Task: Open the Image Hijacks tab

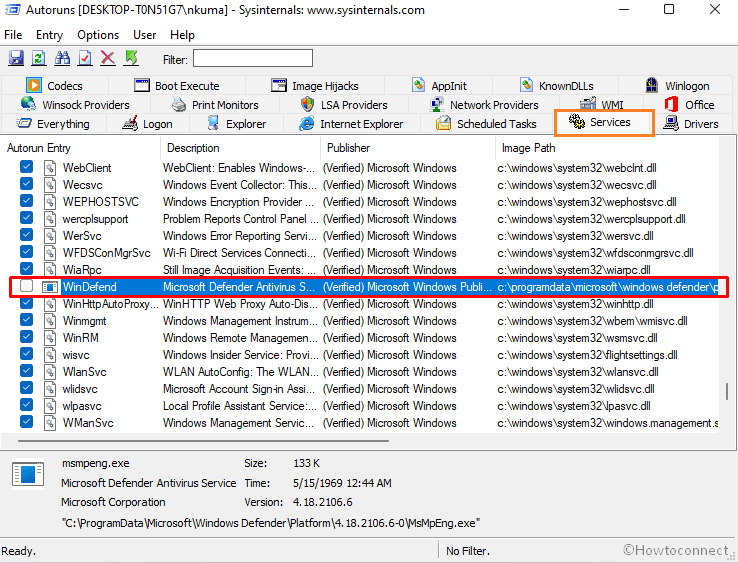Action: (x=315, y=86)
